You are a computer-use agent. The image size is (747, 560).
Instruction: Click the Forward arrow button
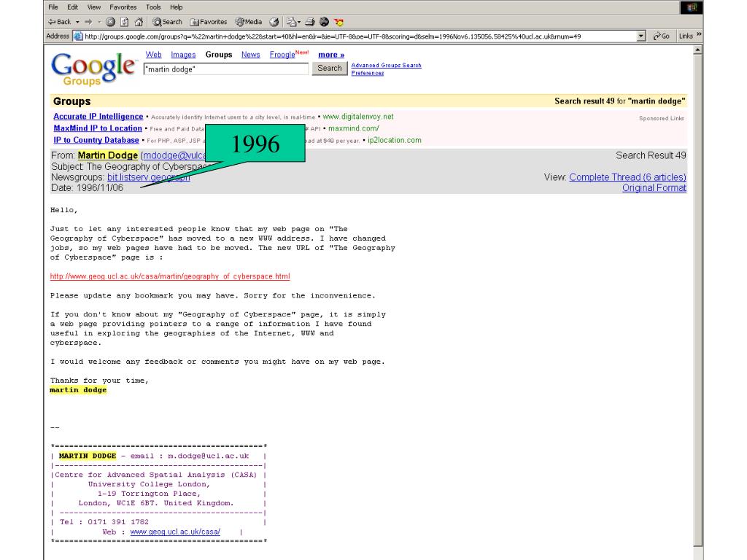tap(88, 22)
